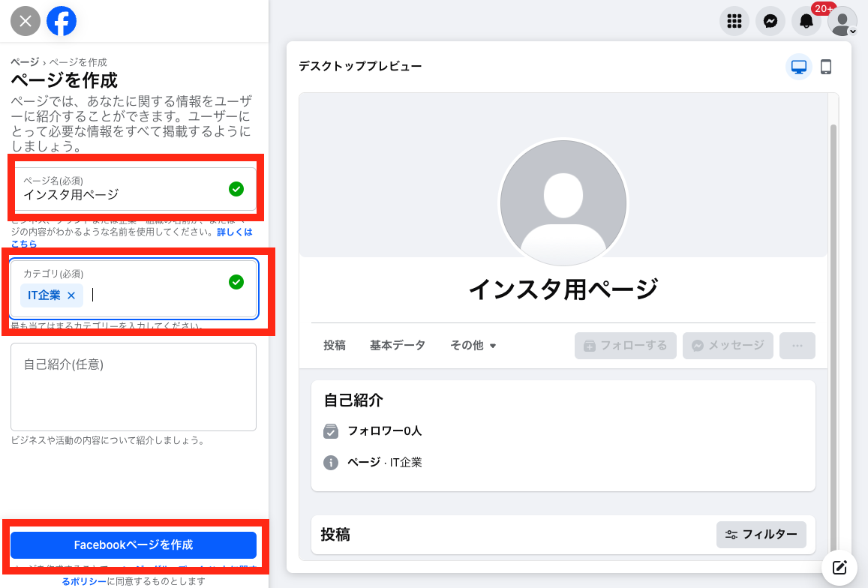Select the 投稿 tab in the preview

coord(334,345)
